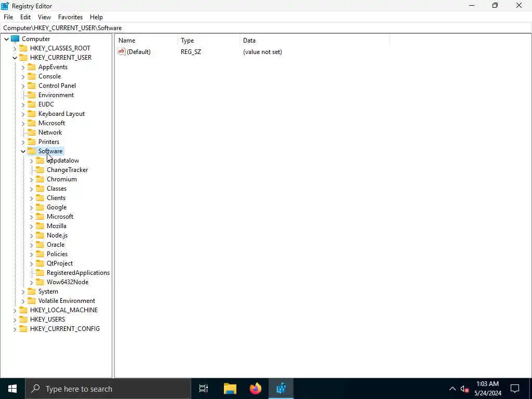This screenshot has height=399, width=532.
Task: Expand the Chromium key arrow
Action: 32,179
